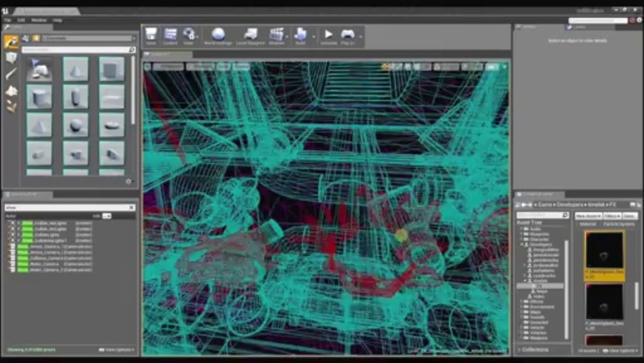The image size is (644, 363).
Task: Select the cylinder geometry thumbnail
Action: [x=39, y=97]
